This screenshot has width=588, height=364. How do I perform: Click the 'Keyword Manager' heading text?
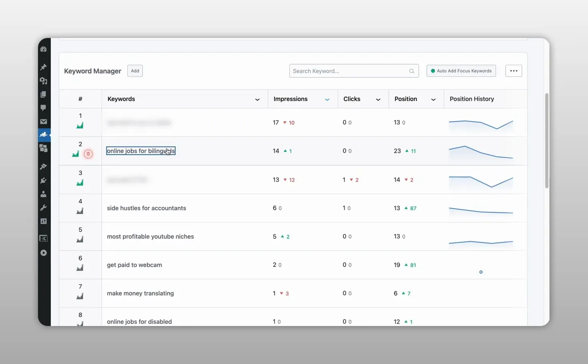click(92, 71)
